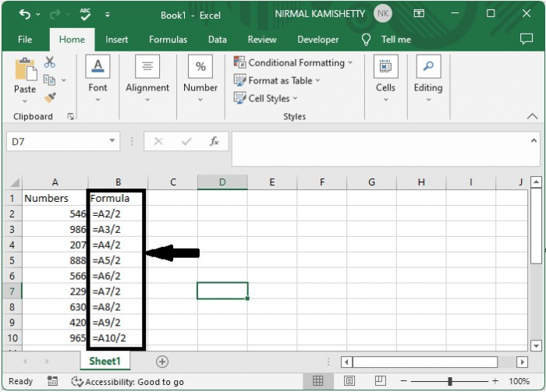The height and width of the screenshot is (392, 546).
Task: Click the Undo arrow icon
Action: pos(25,14)
